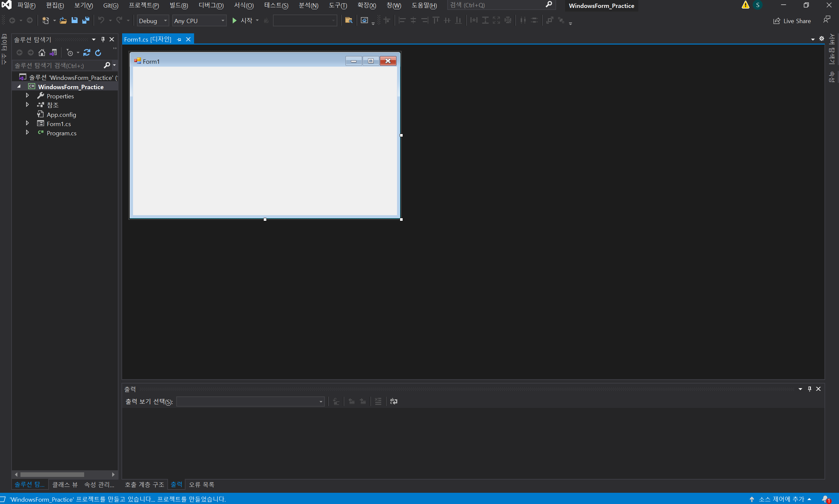Click the 시작 run button

click(243, 21)
